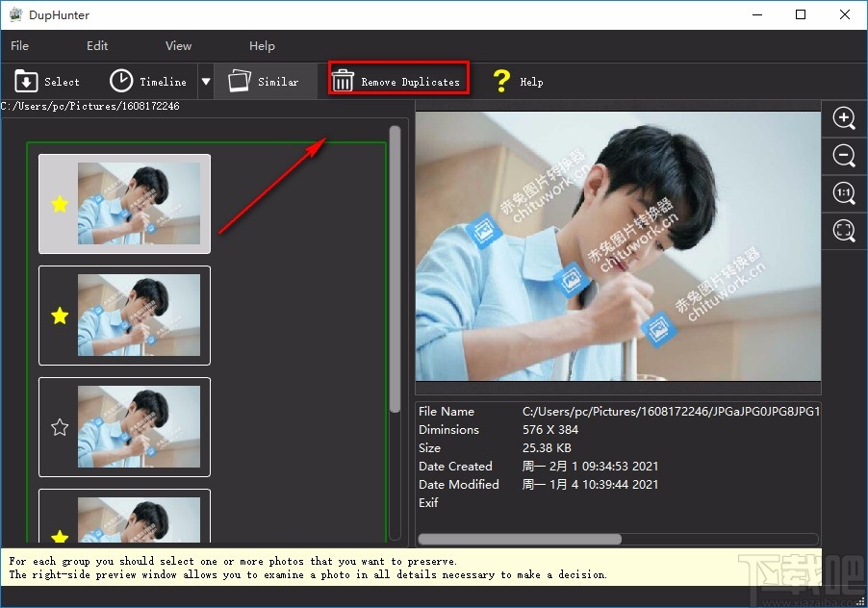This screenshot has width=868, height=608.
Task: Zoom out of the preview image
Action: 844,156
